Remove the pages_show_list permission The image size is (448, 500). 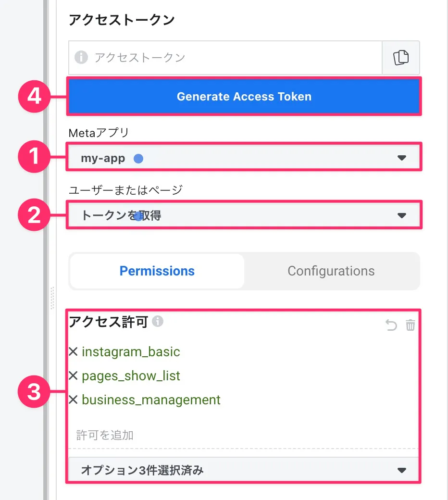[x=73, y=376]
